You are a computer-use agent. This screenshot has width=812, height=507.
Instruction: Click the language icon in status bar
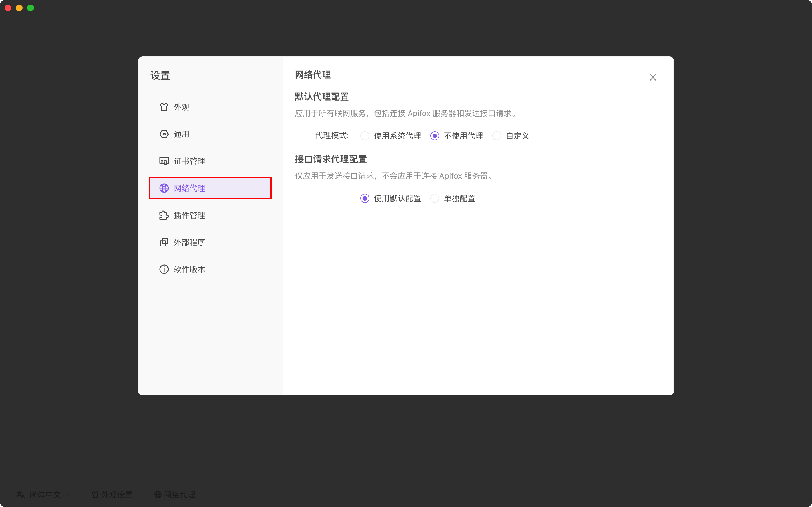click(21, 495)
